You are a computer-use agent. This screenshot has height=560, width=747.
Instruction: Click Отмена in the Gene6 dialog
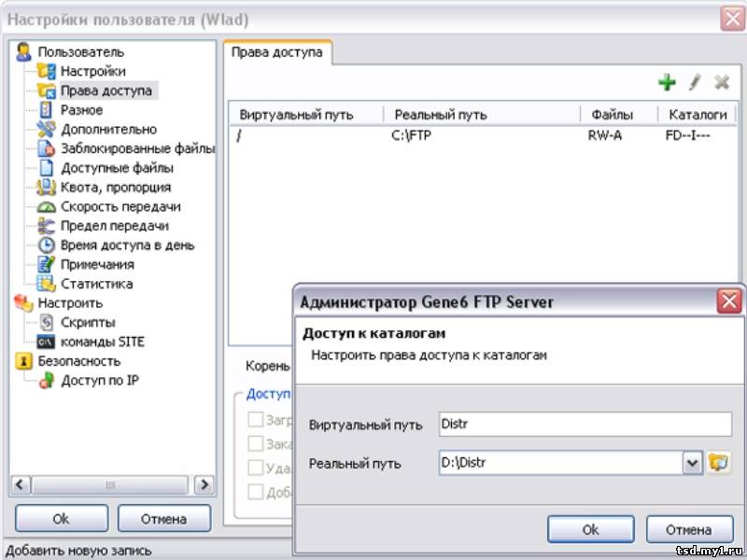tap(689, 529)
